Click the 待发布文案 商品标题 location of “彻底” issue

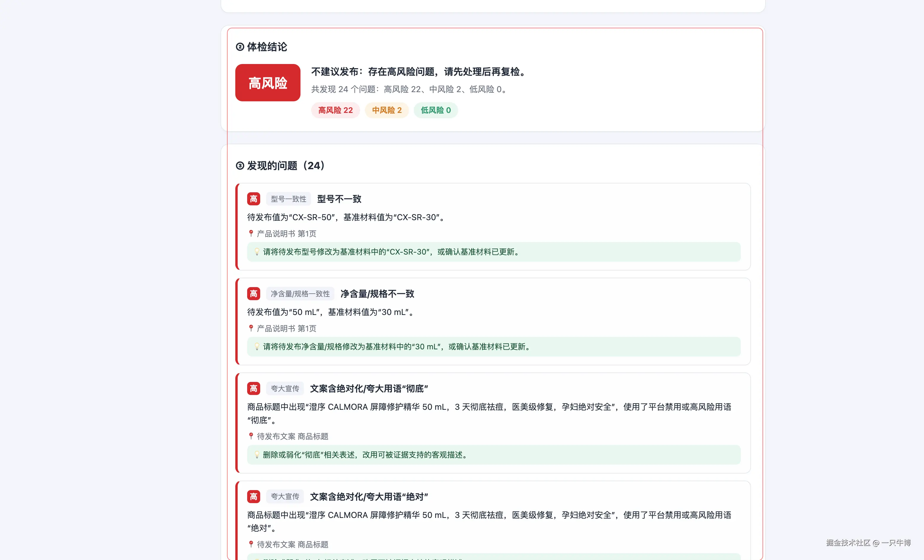pos(292,436)
